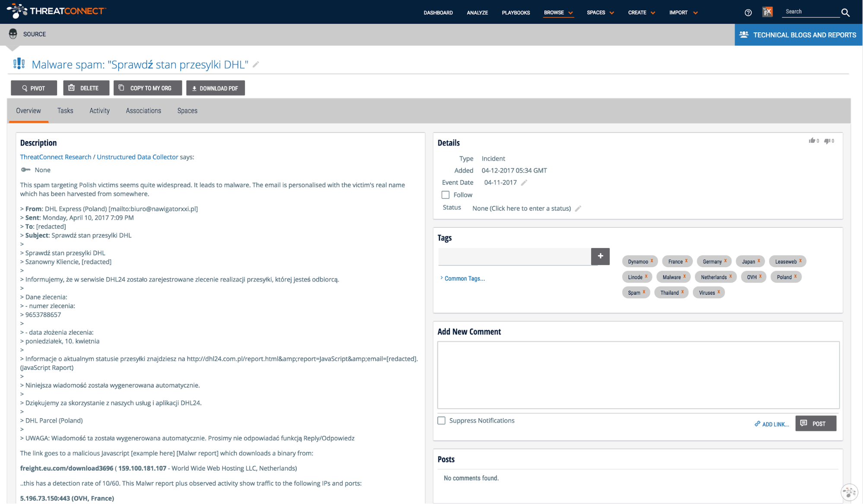Open the Analyze menu
Viewport: 863px width, 504px height.
click(x=477, y=13)
